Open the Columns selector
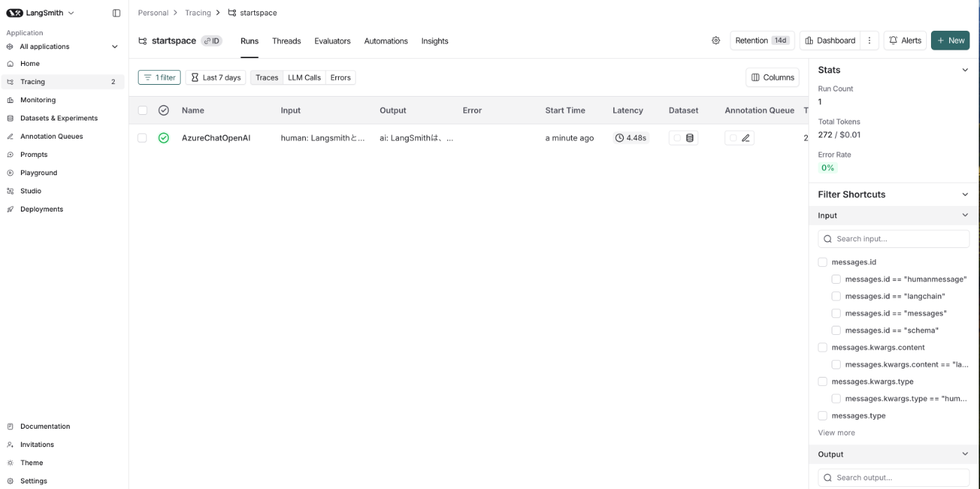Screen dimensions: 980x489 773,78
